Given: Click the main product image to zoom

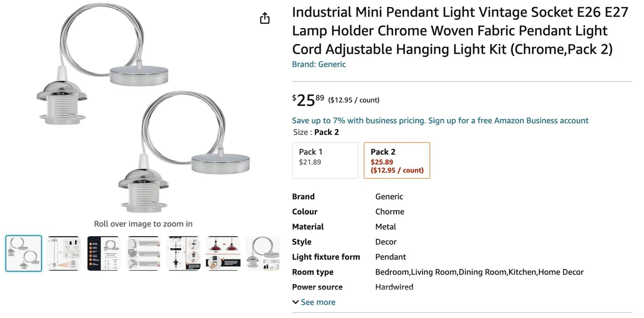Looking at the screenshot, I should [x=143, y=109].
